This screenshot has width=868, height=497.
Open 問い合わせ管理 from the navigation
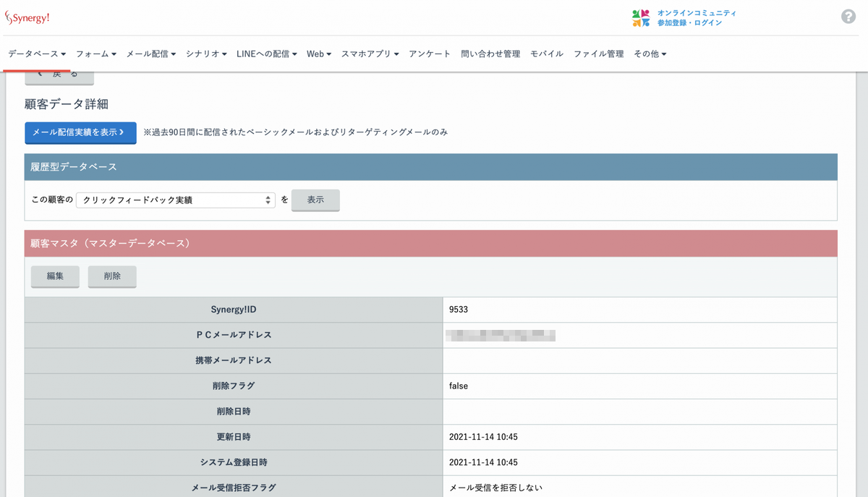pos(489,53)
